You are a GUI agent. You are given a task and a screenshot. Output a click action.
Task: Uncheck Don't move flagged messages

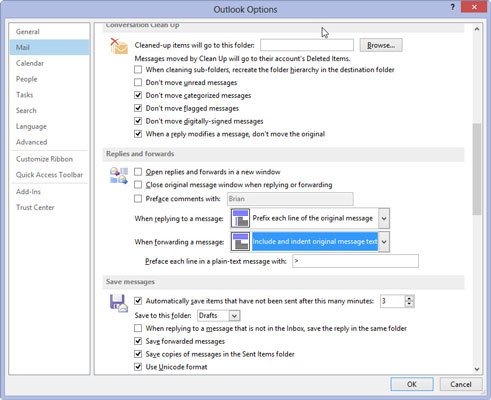point(138,108)
